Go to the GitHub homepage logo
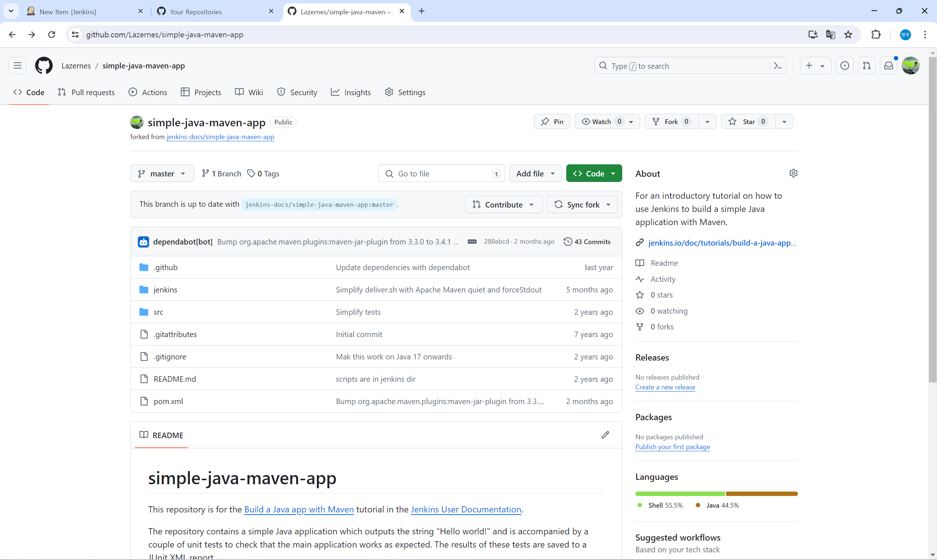This screenshot has height=560, width=937. 44,66
